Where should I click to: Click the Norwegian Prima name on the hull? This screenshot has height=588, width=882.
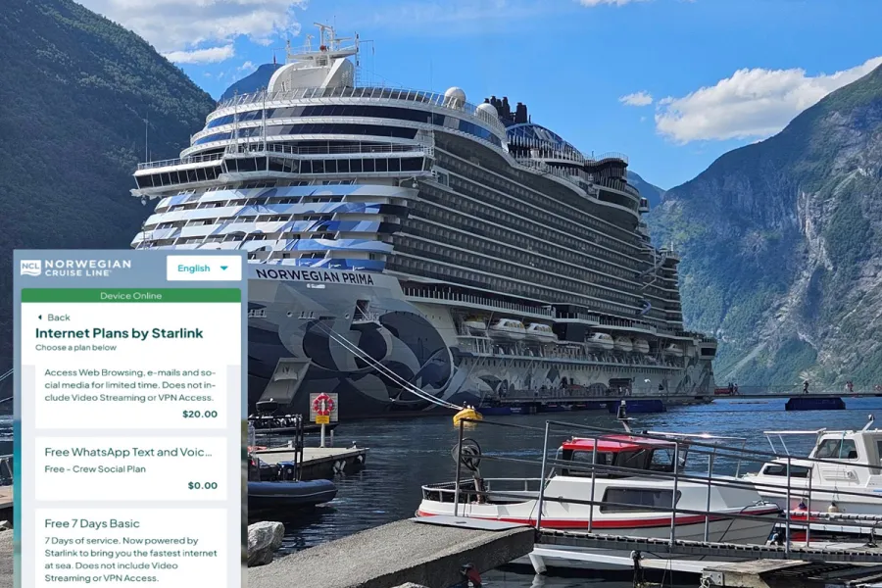pos(315,276)
